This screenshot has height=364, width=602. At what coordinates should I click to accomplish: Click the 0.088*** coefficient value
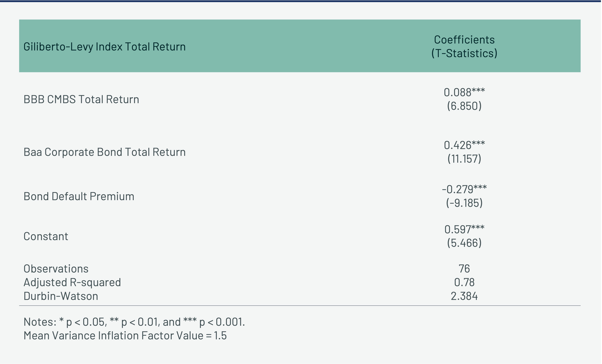pyautogui.click(x=464, y=92)
